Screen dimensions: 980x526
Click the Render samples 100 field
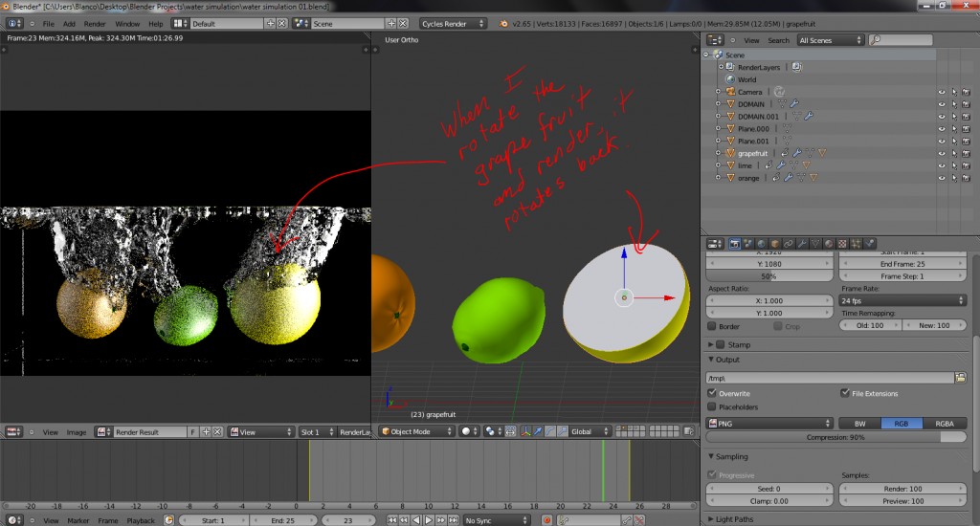point(902,489)
